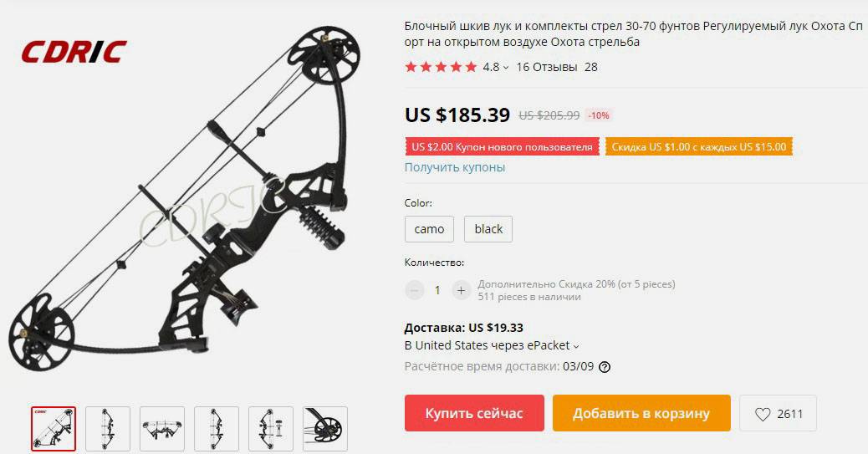This screenshot has width=868, height=454.
Task: Increase quantity with the plus button
Action: [461, 290]
